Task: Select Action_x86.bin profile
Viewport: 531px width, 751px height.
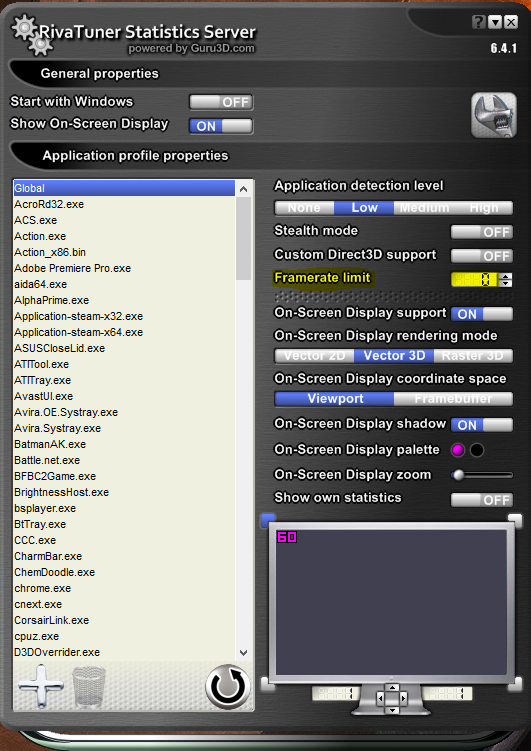Action: (124, 252)
